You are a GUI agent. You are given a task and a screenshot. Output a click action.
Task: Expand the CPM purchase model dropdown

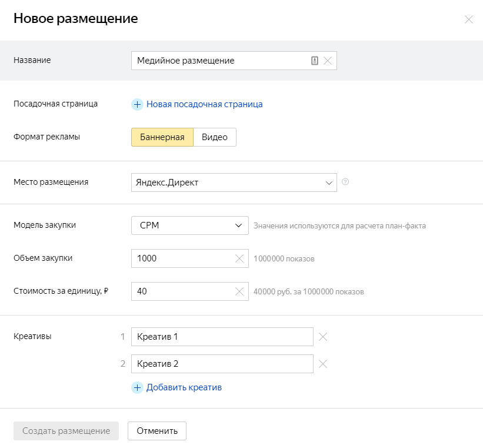(189, 225)
